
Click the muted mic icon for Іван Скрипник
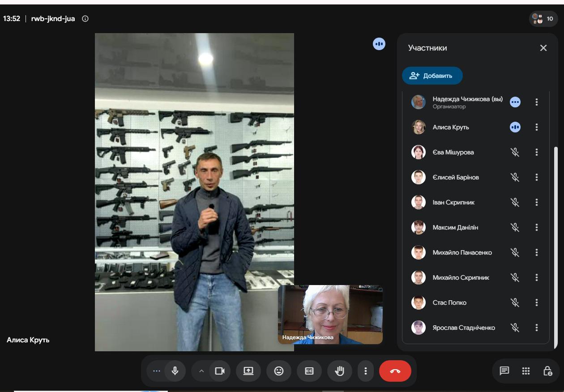click(515, 202)
